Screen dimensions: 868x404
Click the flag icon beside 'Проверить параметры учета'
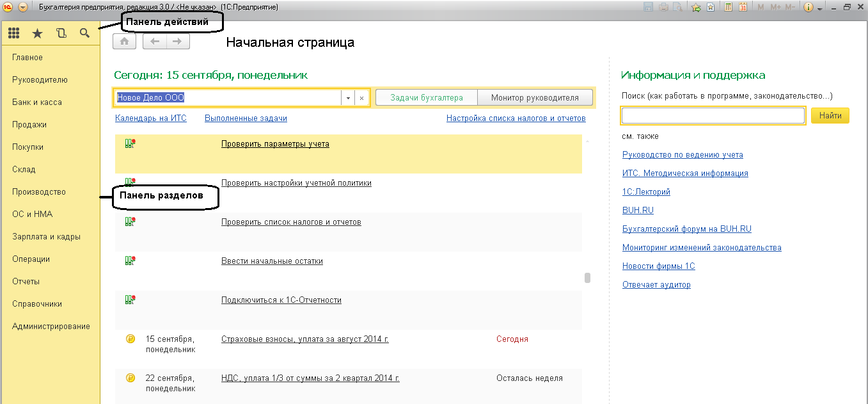(x=130, y=144)
